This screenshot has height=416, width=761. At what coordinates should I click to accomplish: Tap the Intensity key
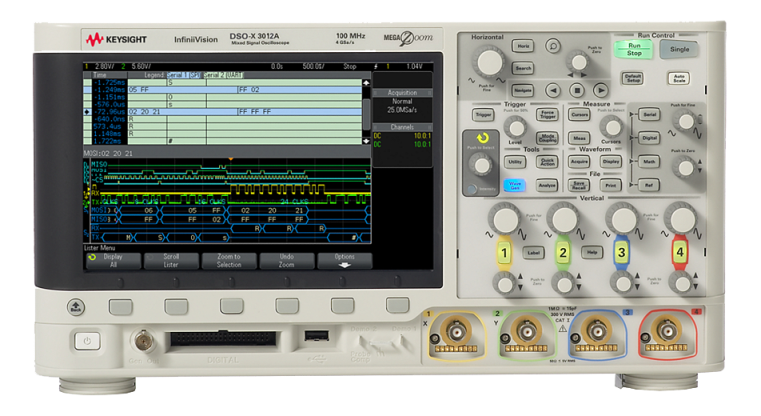(x=472, y=189)
